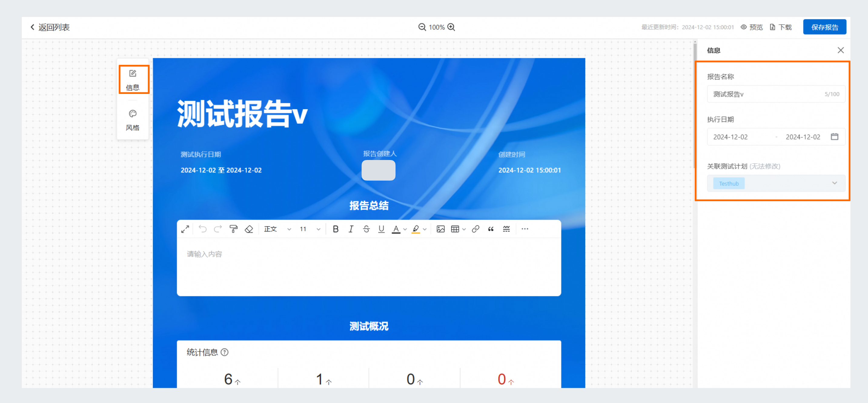Toggle bold formatting
Image resolution: width=868 pixels, height=403 pixels.
(335, 229)
